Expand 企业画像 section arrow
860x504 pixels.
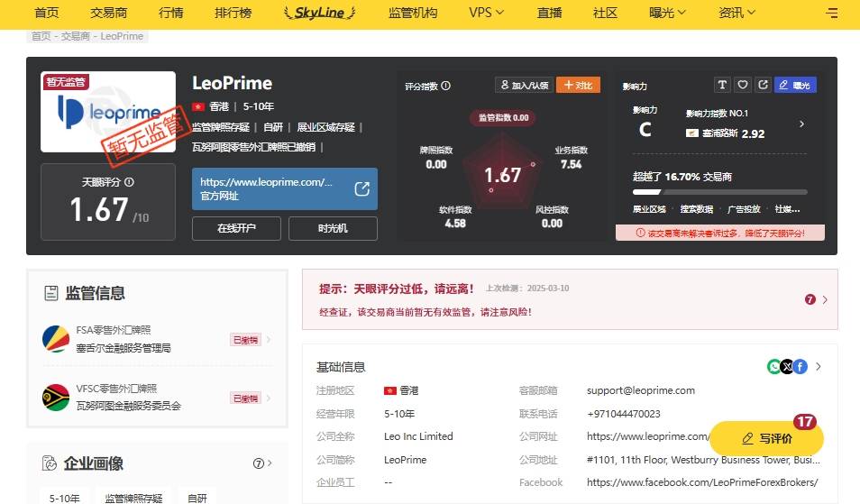pyautogui.click(x=270, y=463)
